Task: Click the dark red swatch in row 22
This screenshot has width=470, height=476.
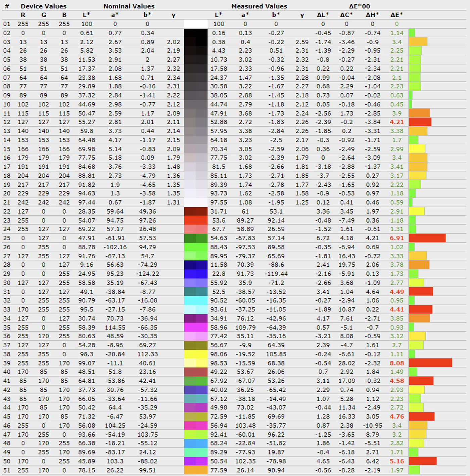Action: 196,211
